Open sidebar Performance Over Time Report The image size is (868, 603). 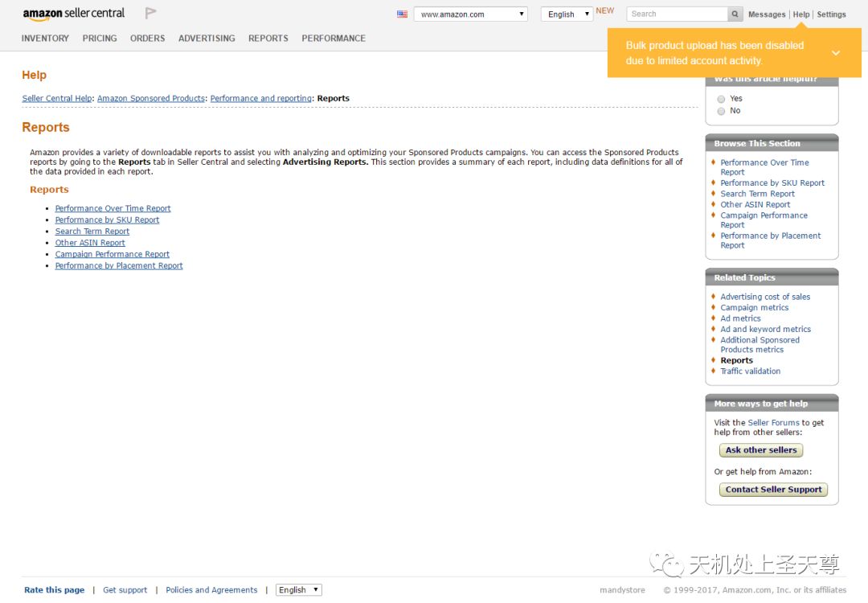[764, 167]
